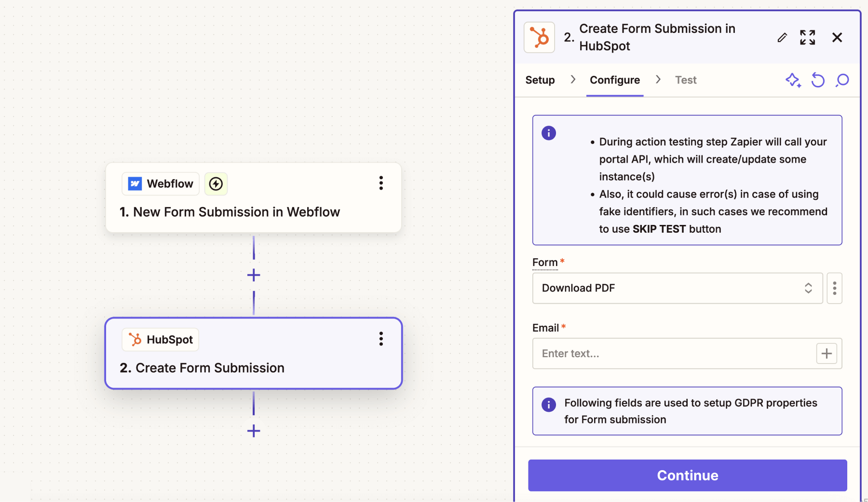Click the Webflow trigger lightning icon
The height and width of the screenshot is (502, 868).
click(216, 184)
